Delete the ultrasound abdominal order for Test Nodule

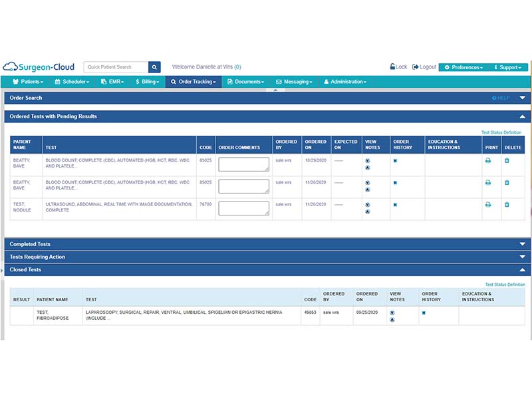tap(507, 205)
